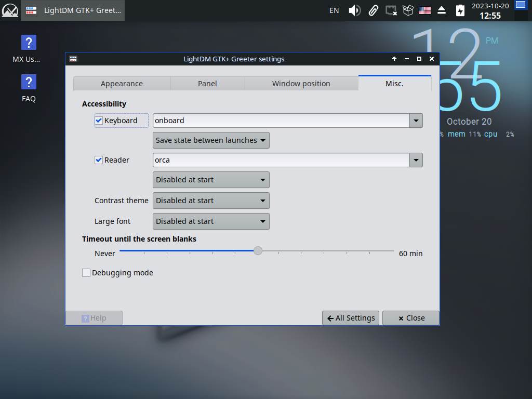Click the Help button
The height and width of the screenshot is (399, 532).
coord(94,318)
